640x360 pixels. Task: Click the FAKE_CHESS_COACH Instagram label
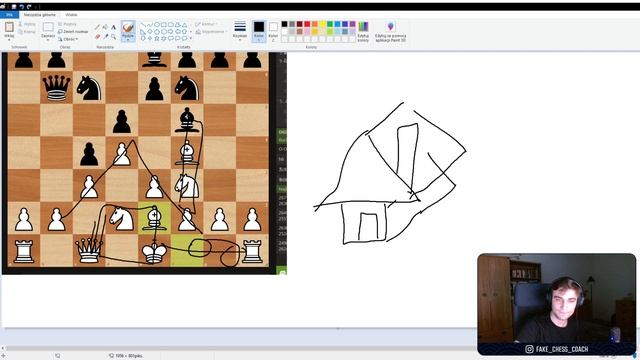557,349
